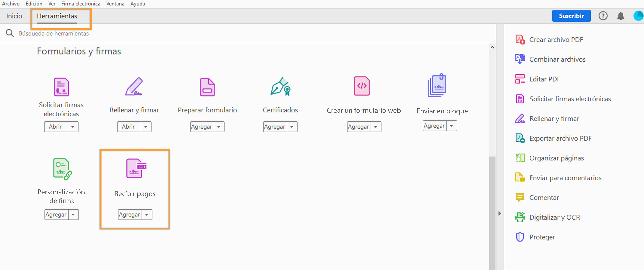Select Digitalizar y OCR in the sidebar

[x=554, y=217]
